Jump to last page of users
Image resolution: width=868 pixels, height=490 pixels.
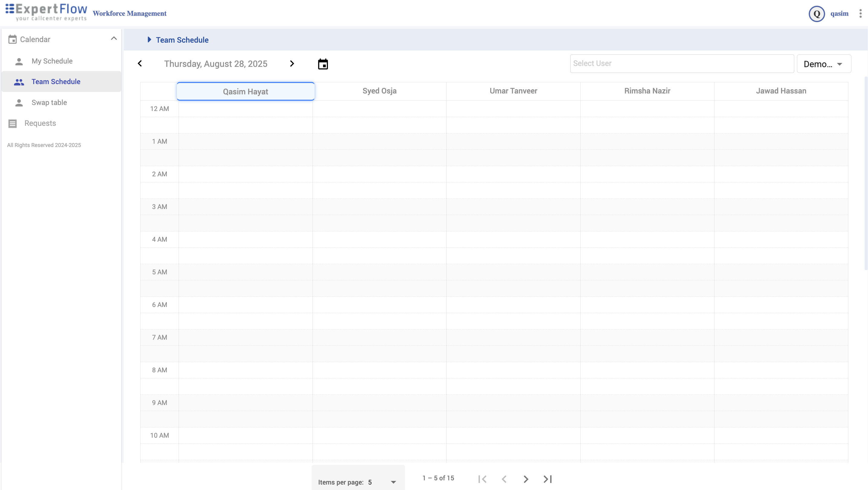[548, 479]
